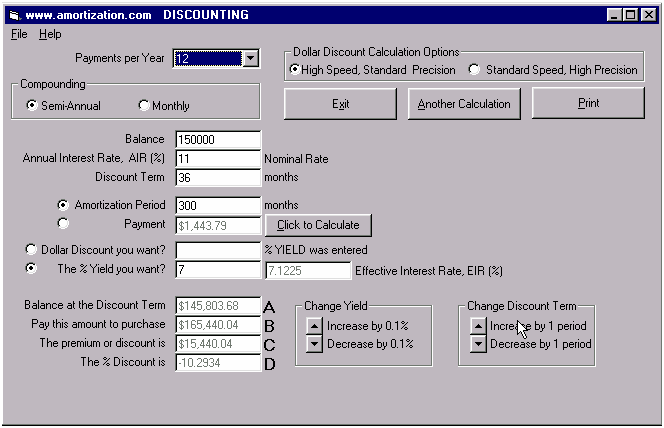Screen dimensions: 664x428
Task: Open the File menu
Action: tap(20, 34)
